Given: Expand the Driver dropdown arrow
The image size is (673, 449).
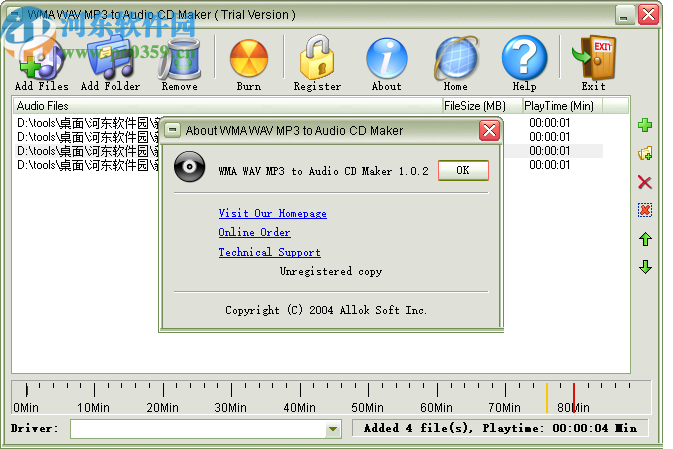Looking at the screenshot, I should coord(333,429).
